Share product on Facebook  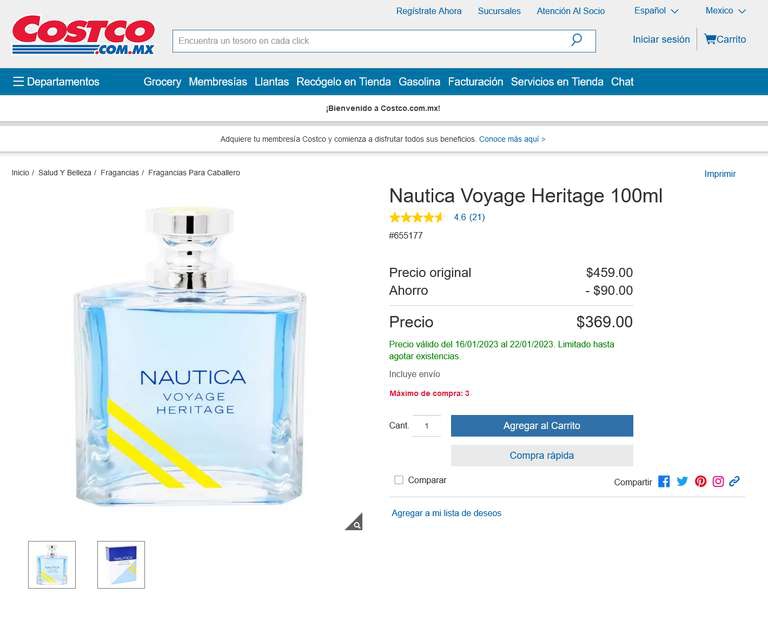click(664, 481)
